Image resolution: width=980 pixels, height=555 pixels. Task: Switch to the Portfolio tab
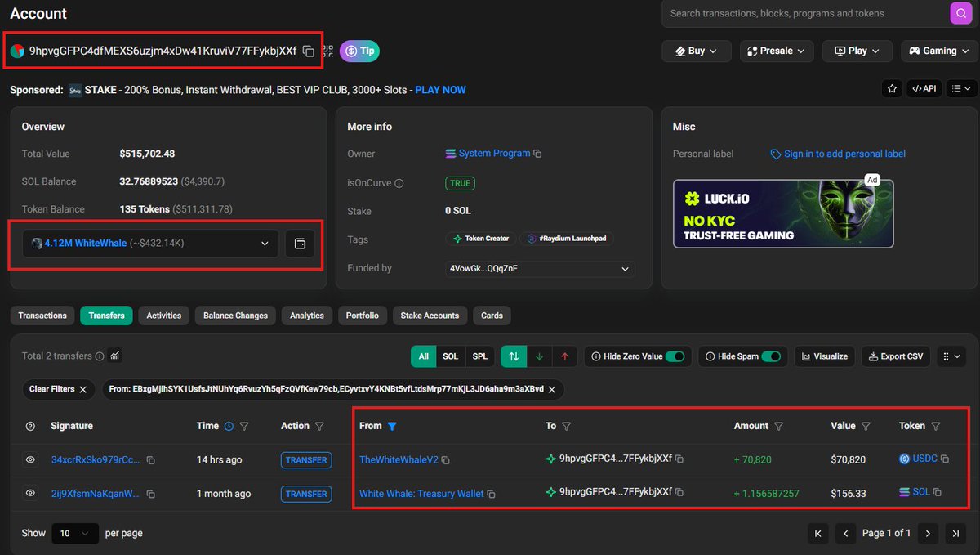tap(362, 316)
